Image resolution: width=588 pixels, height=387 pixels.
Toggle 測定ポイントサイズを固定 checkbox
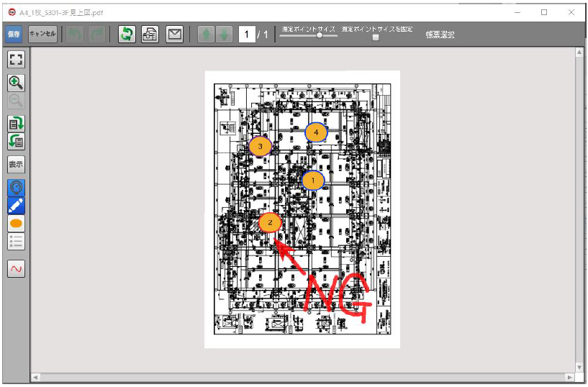point(376,37)
